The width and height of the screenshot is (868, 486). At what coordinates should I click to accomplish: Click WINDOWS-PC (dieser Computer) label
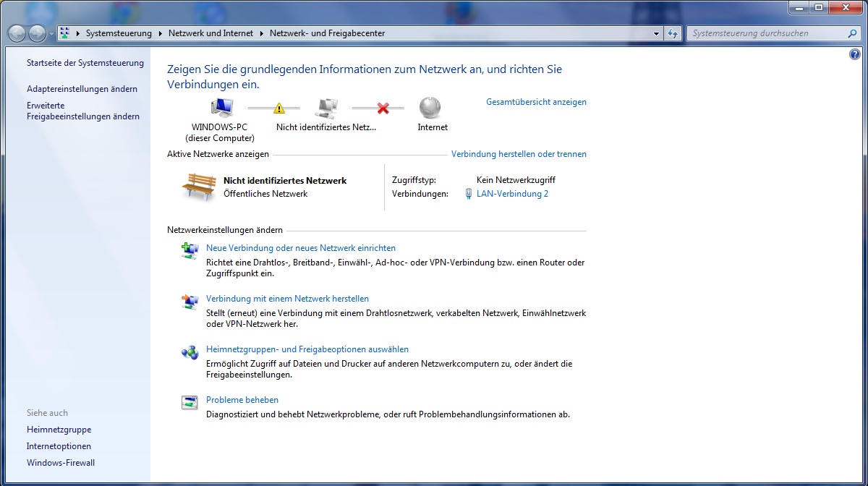[x=220, y=132]
